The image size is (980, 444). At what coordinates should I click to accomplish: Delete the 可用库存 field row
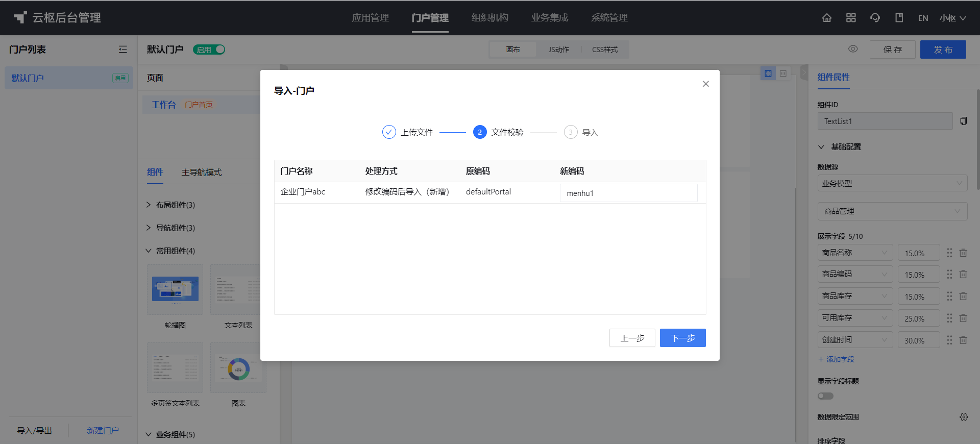[x=963, y=318]
